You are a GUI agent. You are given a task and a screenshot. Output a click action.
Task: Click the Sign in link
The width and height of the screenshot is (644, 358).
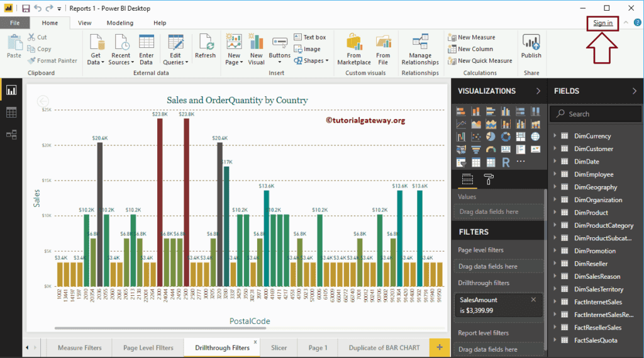pyautogui.click(x=602, y=23)
